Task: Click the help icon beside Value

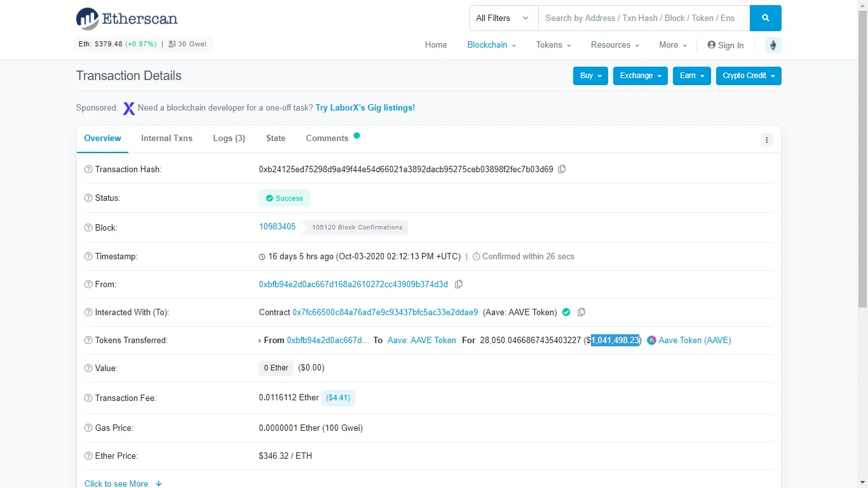Action: (x=88, y=369)
